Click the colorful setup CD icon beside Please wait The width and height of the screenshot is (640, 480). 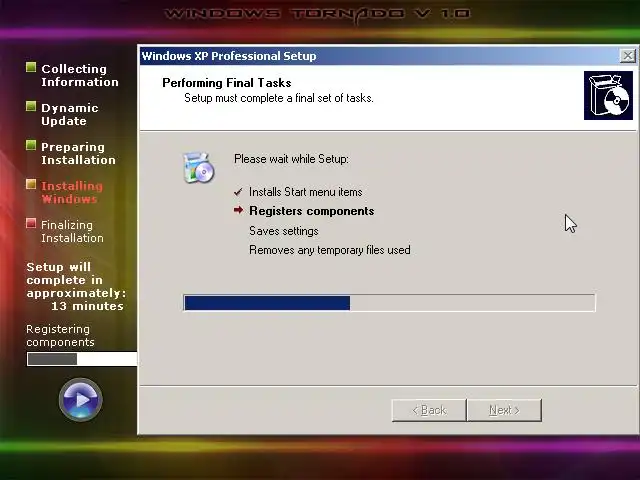pyautogui.click(x=198, y=167)
